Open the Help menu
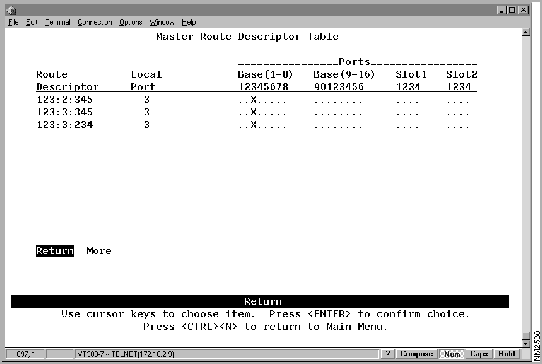The image size is (542, 364). [x=189, y=22]
